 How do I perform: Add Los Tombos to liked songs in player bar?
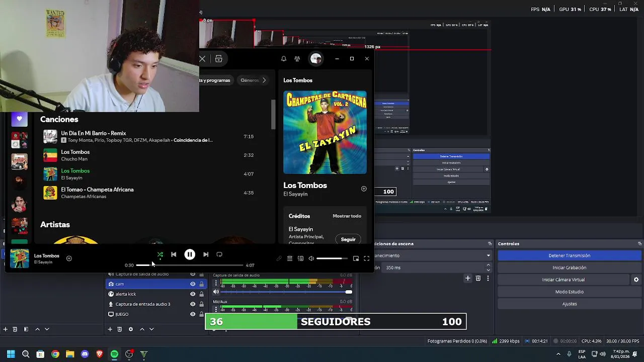click(69, 258)
